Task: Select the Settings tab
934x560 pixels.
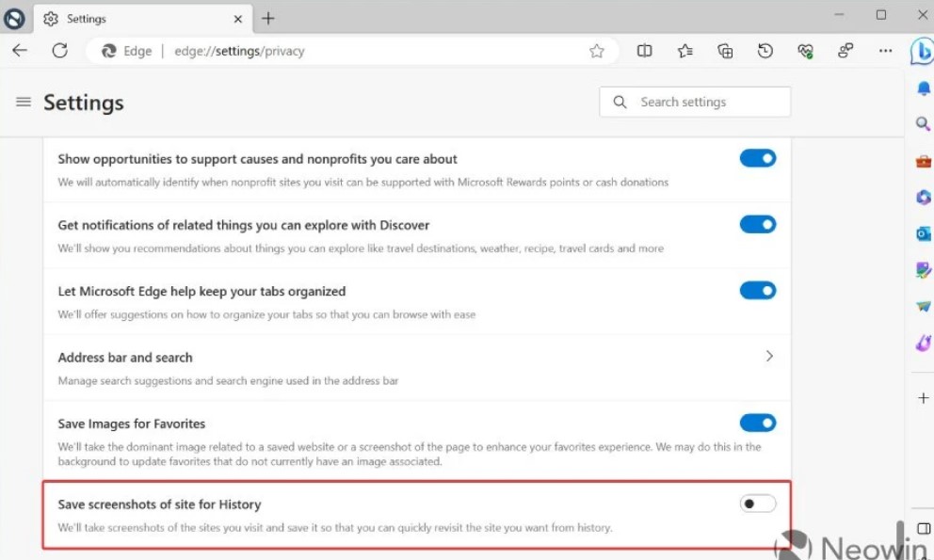Action: [x=143, y=19]
